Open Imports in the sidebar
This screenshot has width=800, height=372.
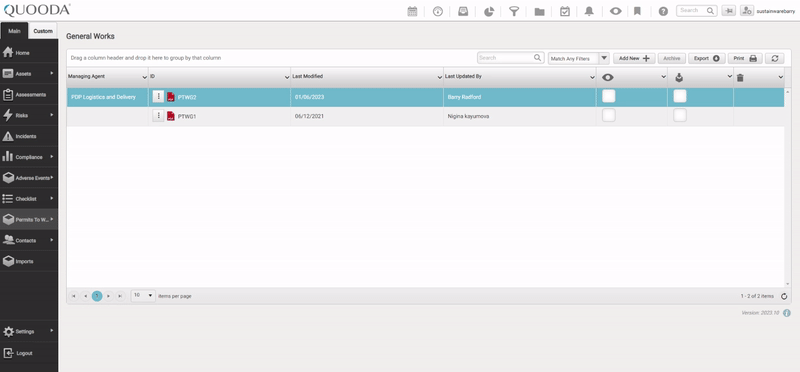pos(29,261)
